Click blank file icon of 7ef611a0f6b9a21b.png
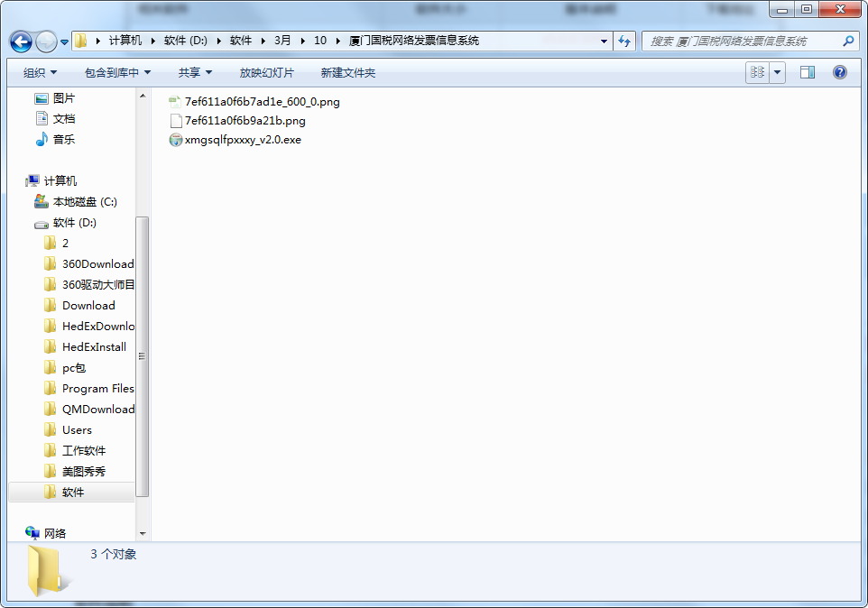Screen dimensions: 868x608 (175, 121)
